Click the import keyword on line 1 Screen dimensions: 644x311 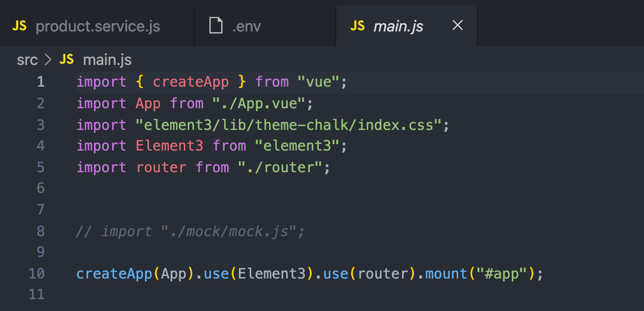[x=101, y=82]
